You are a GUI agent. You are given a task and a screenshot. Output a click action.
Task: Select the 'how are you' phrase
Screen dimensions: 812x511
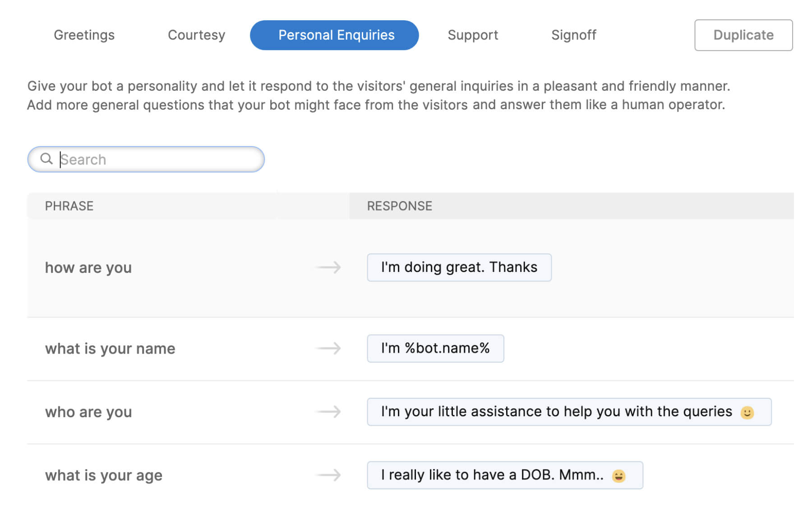click(x=88, y=268)
